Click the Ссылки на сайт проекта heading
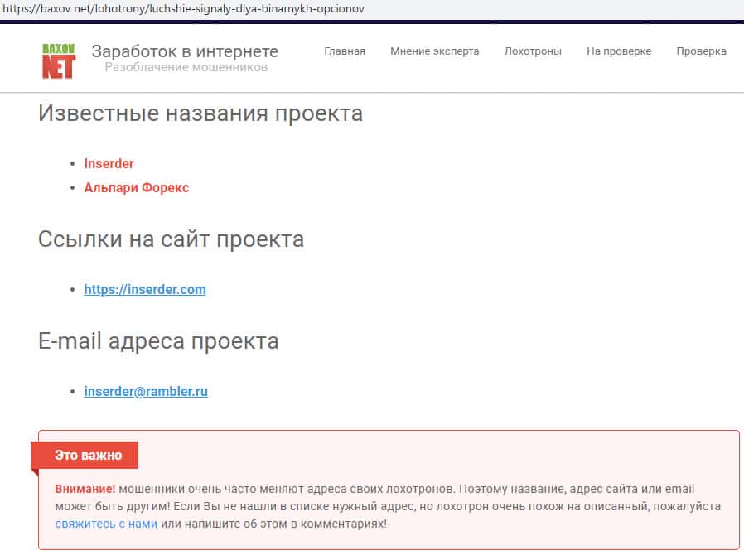The height and width of the screenshot is (560, 744). tap(171, 239)
